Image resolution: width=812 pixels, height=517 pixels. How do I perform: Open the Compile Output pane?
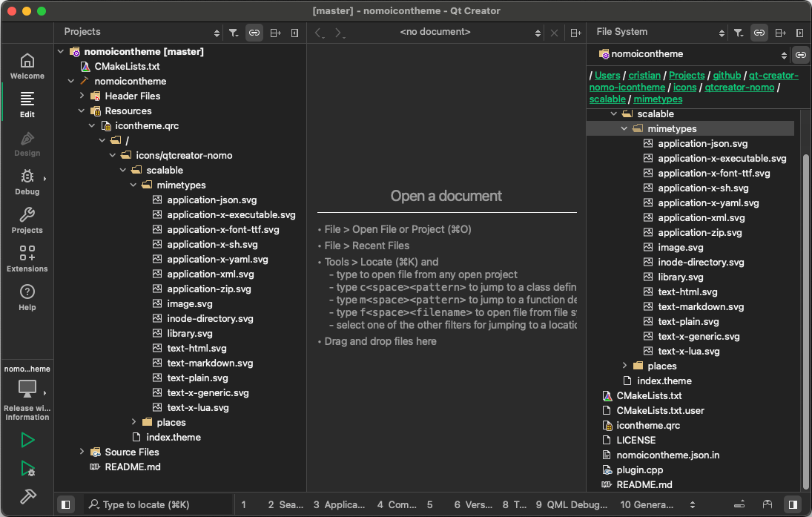pos(395,504)
